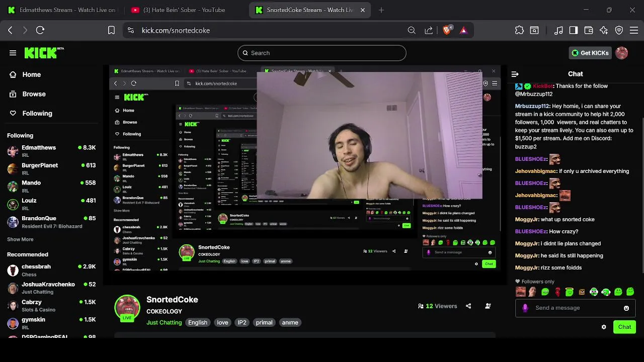The width and height of the screenshot is (644, 362).
Task: Close the SnortedCoke Stream tab
Action: tap(362, 10)
